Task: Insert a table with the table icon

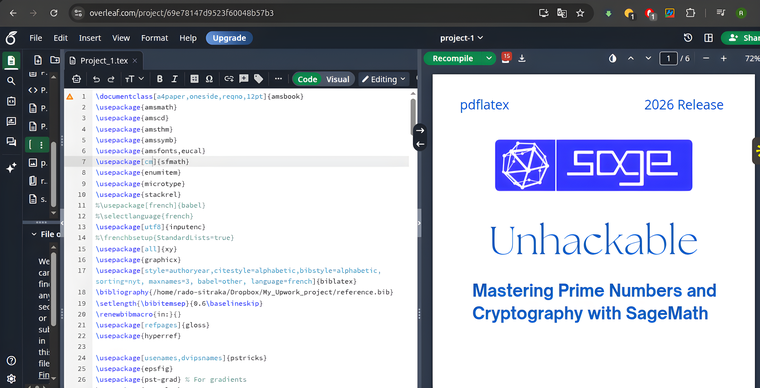Action: (194, 79)
